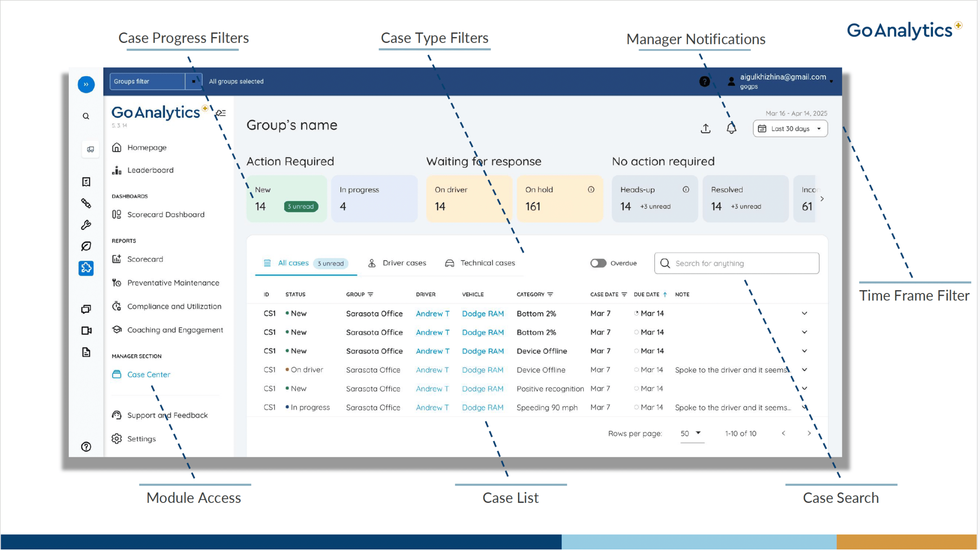The width and height of the screenshot is (980, 551).
Task: Click the Search for anything field
Action: (x=737, y=264)
